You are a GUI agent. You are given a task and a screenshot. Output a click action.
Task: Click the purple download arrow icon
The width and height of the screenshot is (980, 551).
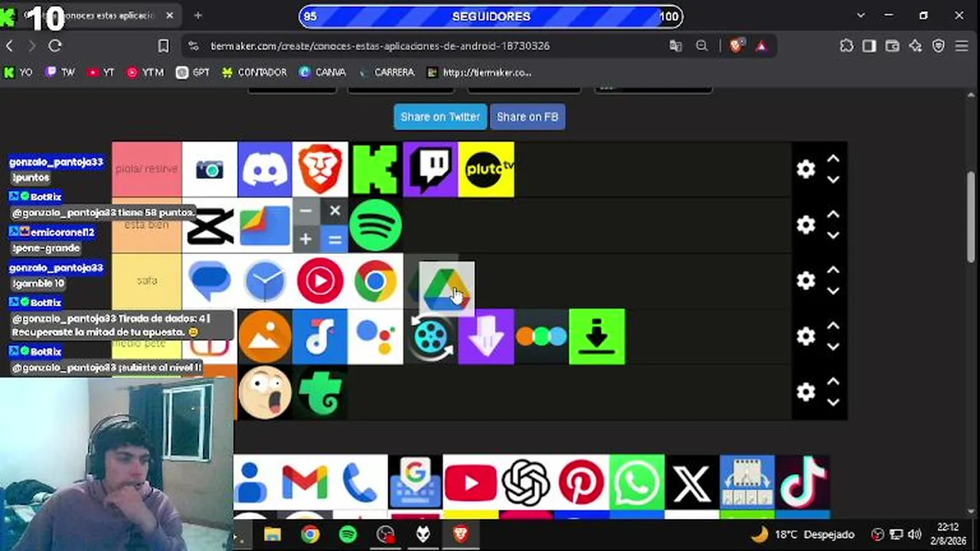[x=486, y=337]
